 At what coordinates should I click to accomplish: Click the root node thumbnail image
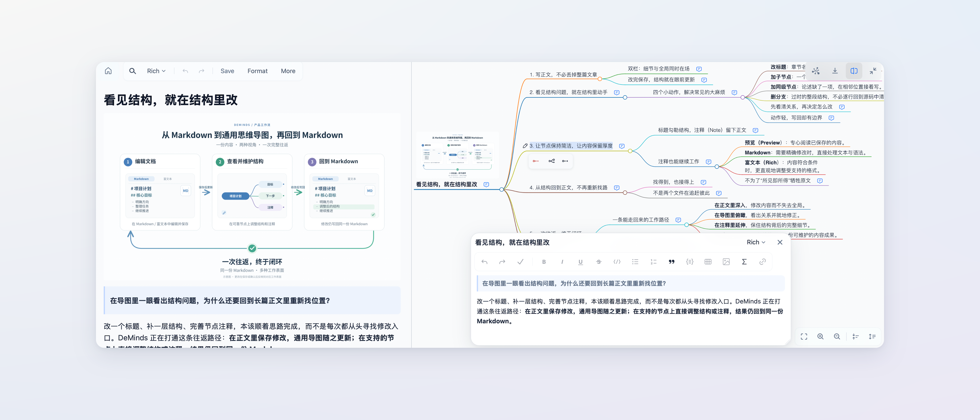pos(457,155)
